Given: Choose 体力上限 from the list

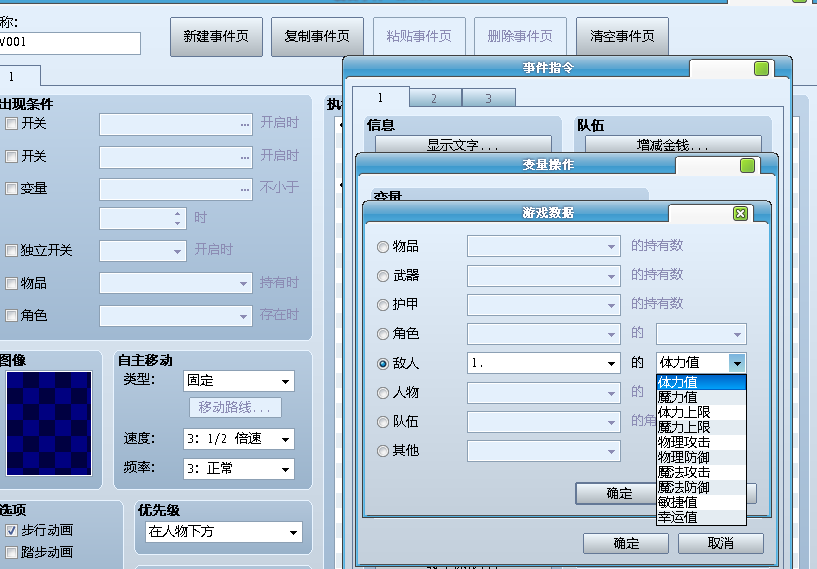Looking at the screenshot, I should click(x=701, y=413).
